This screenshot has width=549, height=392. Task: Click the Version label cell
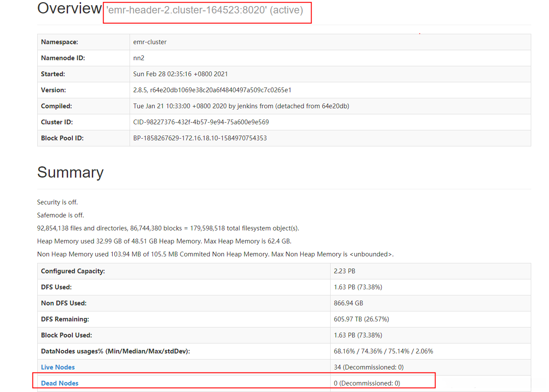point(84,90)
